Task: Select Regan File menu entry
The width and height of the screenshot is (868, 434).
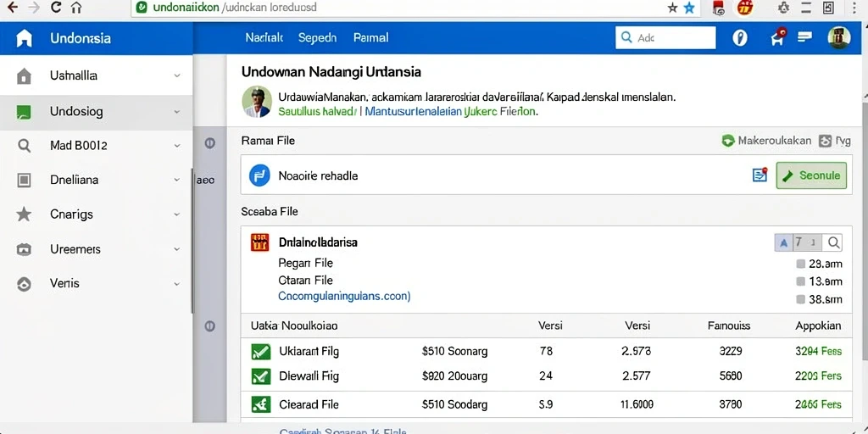Action: point(305,263)
